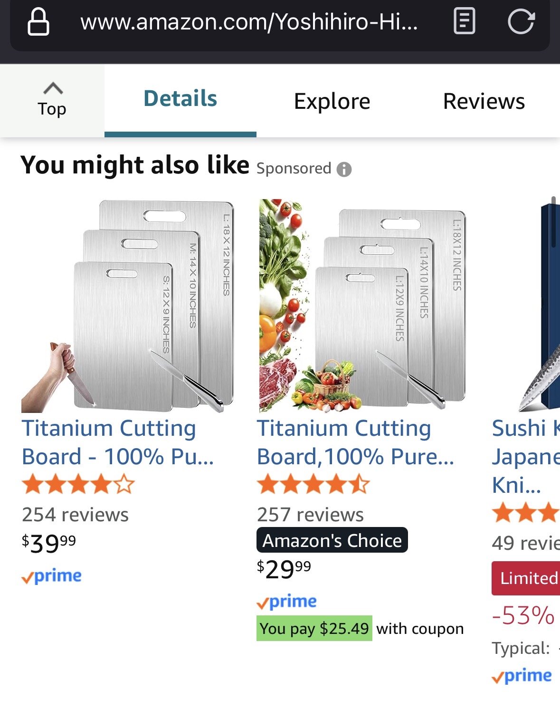
Task: Open the Reviews tab
Action: (x=484, y=101)
